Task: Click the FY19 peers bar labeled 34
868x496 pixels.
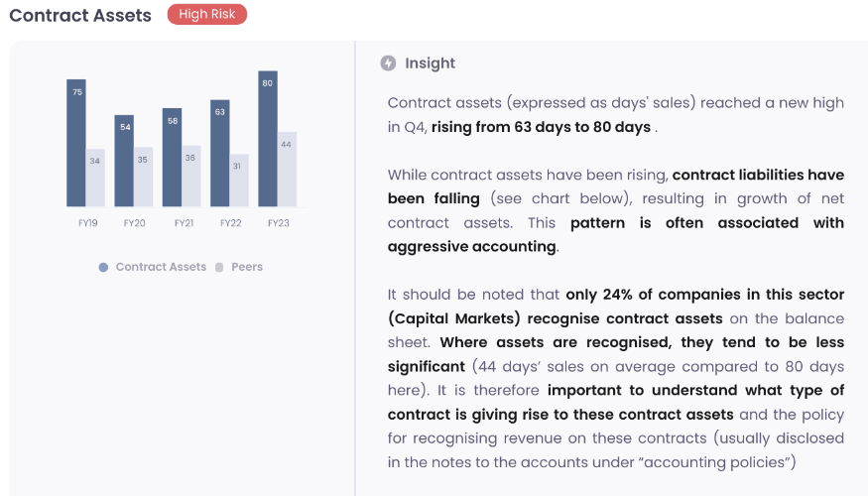Action: coord(95,178)
